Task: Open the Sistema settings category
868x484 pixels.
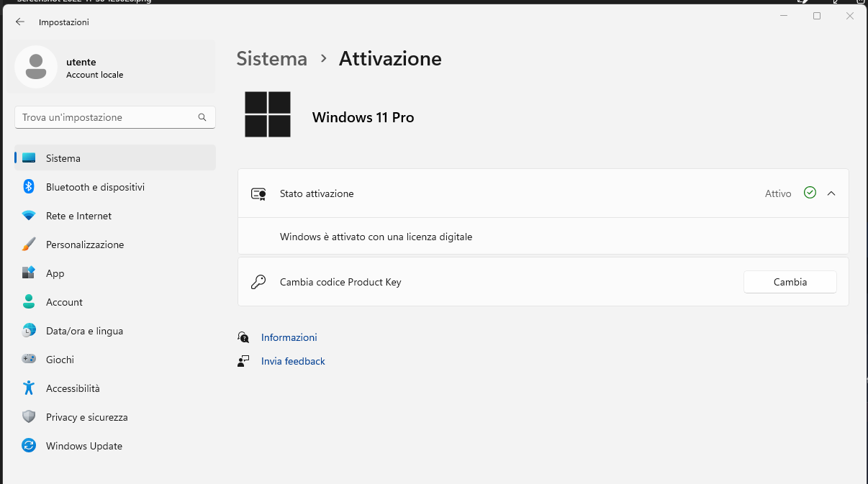Action: pyautogui.click(x=115, y=158)
